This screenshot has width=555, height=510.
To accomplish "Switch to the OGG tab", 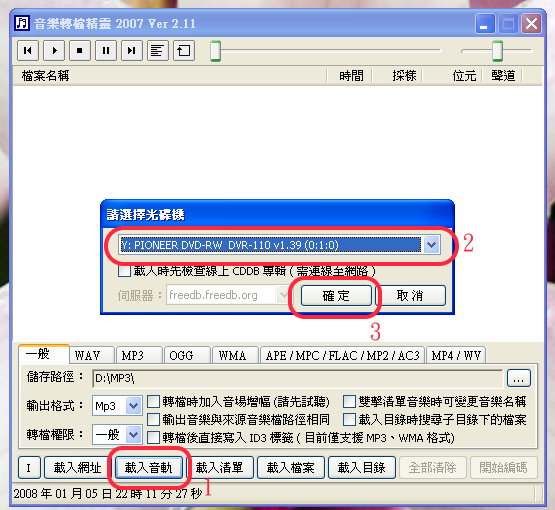I will coord(181,355).
